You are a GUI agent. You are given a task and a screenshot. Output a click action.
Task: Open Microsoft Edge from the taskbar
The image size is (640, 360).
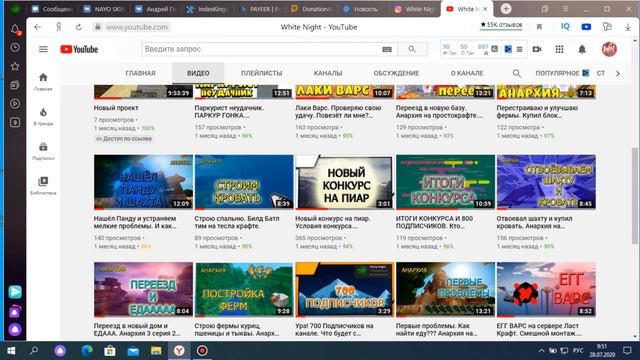[x=87, y=351]
